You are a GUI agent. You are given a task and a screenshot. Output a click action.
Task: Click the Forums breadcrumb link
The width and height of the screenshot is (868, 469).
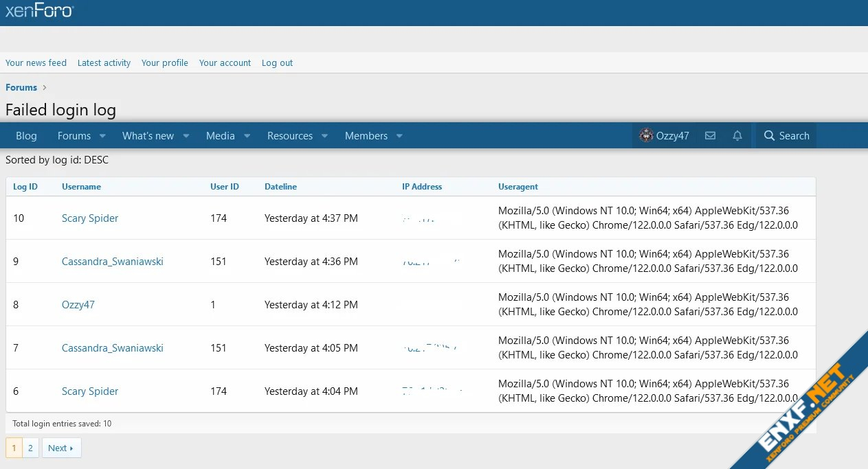click(21, 87)
